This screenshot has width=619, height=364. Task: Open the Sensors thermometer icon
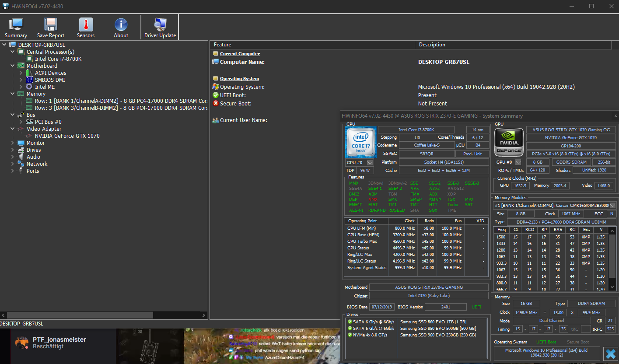pyautogui.click(x=86, y=24)
